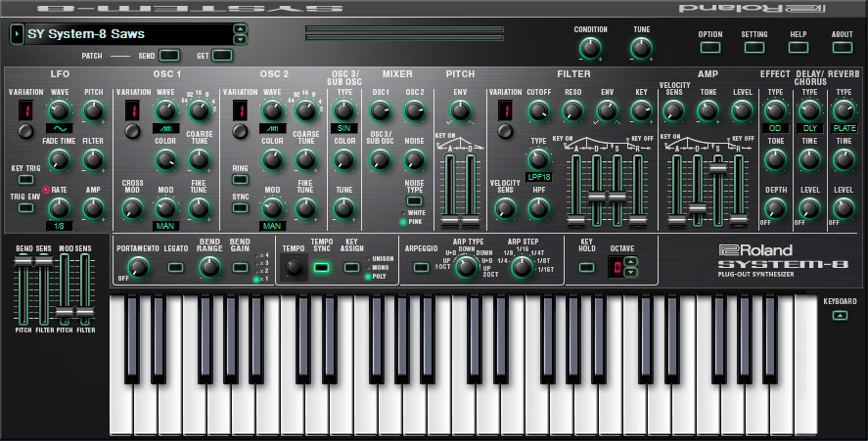Click the PITCH ENV knob
Screen dimensions: 868x441
click(x=460, y=111)
